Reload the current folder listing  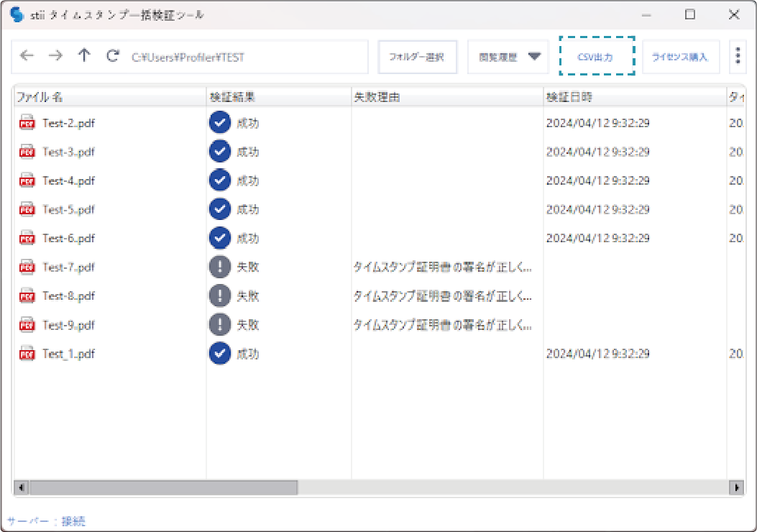tap(112, 56)
